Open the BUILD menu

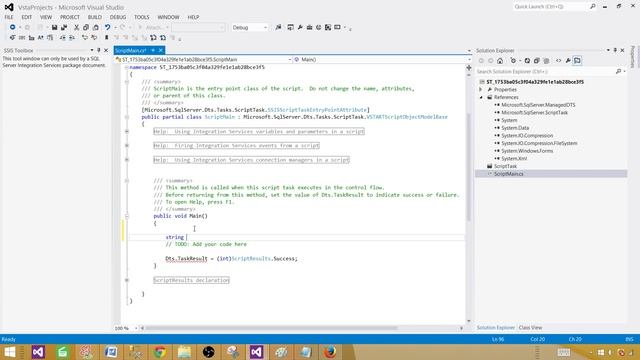click(x=95, y=17)
